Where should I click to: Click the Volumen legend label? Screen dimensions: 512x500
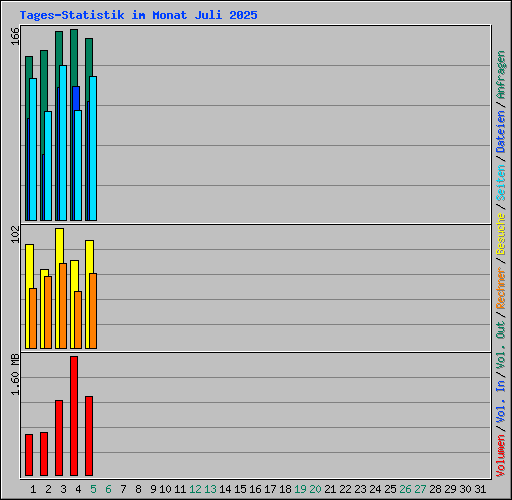click(x=501, y=455)
